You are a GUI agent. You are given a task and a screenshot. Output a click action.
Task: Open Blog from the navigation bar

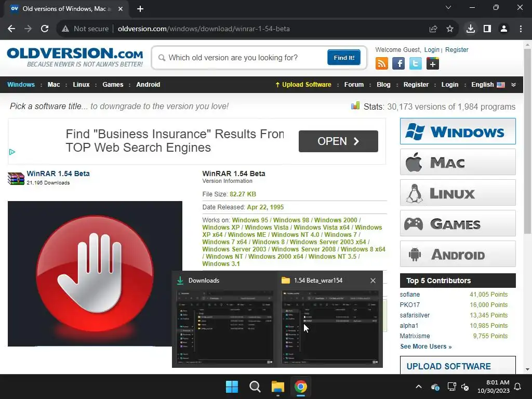(x=383, y=85)
